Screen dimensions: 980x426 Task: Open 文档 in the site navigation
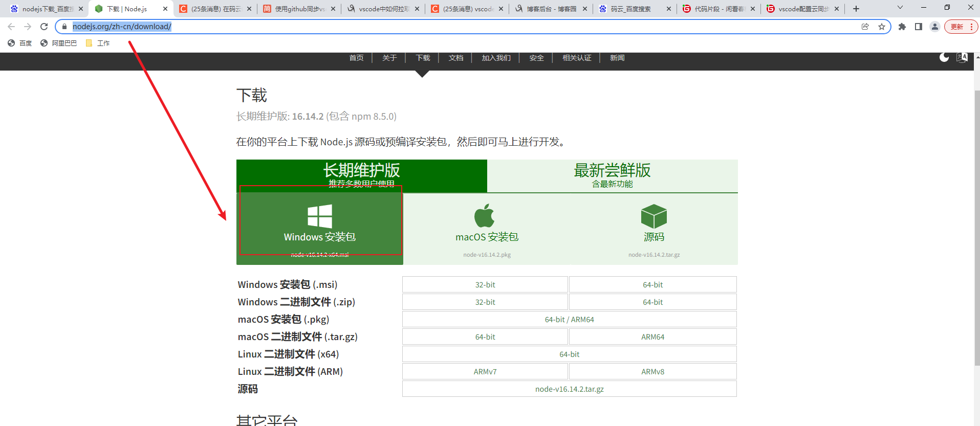(x=456, y=58)
